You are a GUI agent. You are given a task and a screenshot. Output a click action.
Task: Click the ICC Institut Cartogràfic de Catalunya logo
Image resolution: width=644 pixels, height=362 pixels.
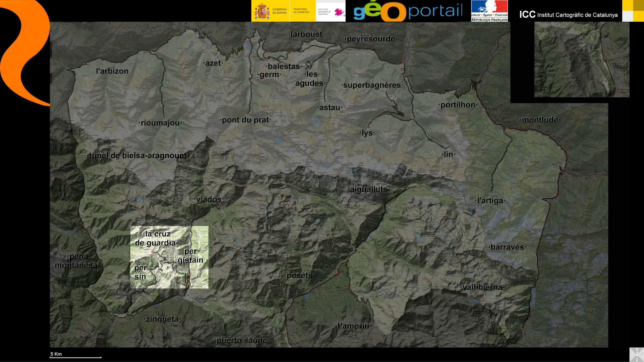pyautogui.click(x=568, y=15)
